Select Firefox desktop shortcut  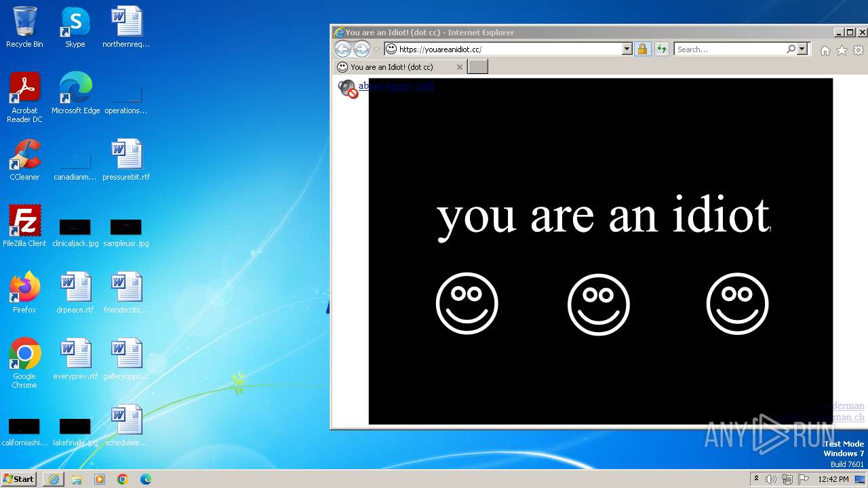click(x=24, y=293)
